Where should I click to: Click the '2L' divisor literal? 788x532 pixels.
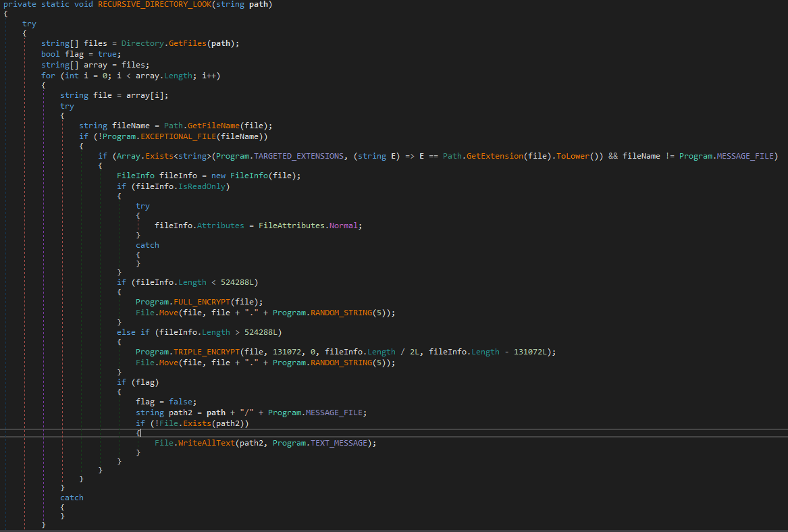pyautogui.click(x=415, y=352)
